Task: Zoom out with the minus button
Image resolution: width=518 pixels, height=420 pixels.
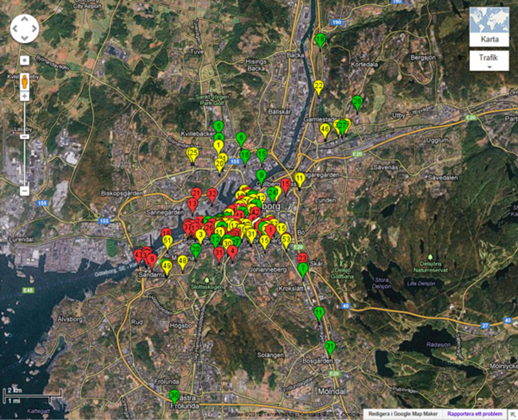Action: pyautogui.click(x=25, y=191)
